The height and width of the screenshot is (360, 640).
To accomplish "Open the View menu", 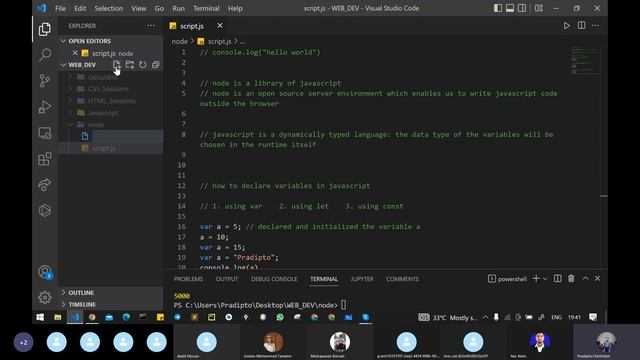I will click(139, 8).
